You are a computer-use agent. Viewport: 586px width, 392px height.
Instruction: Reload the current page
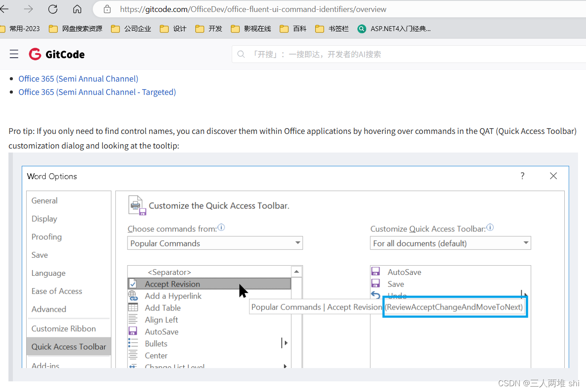[53, 9]
